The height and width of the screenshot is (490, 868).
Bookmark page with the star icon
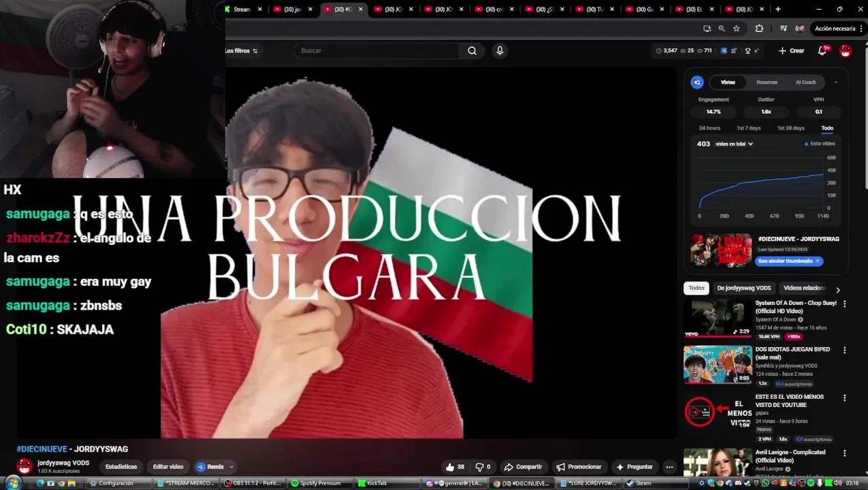point(737,29)
